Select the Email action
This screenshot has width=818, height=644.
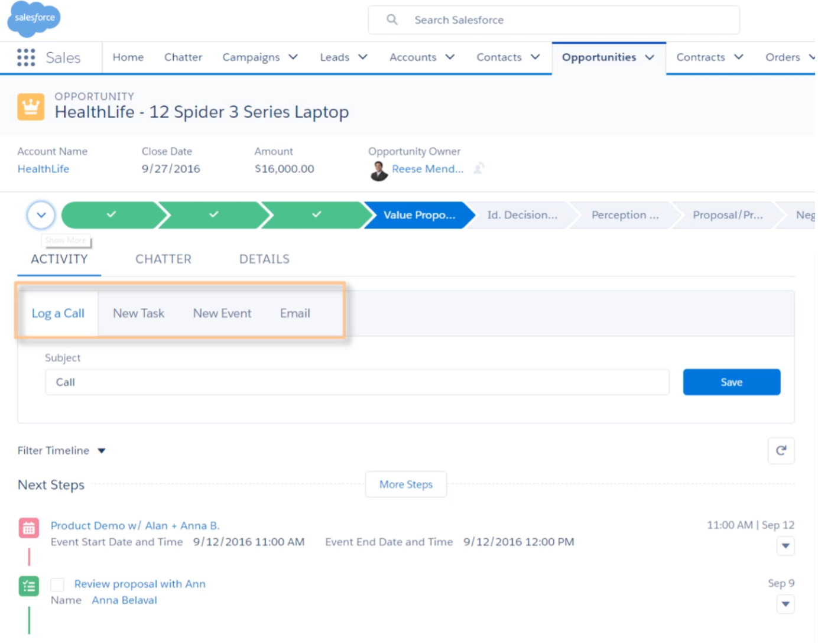[x=295, y=313]
